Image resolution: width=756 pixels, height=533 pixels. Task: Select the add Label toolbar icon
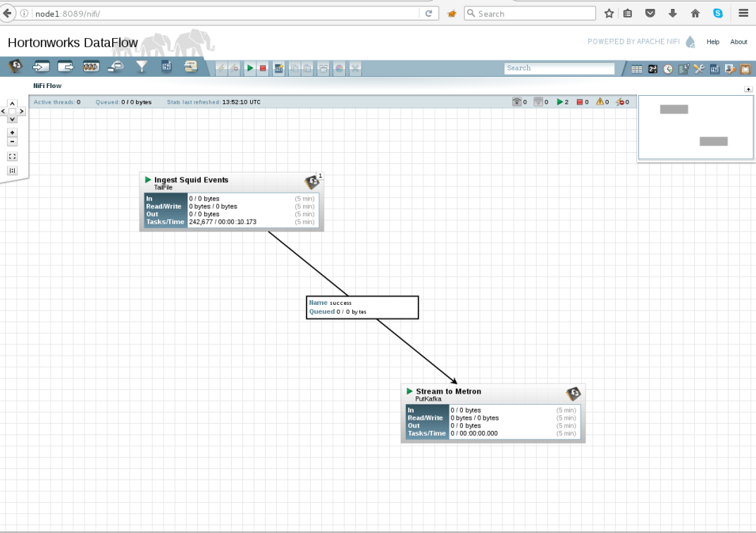click(191, 66)
